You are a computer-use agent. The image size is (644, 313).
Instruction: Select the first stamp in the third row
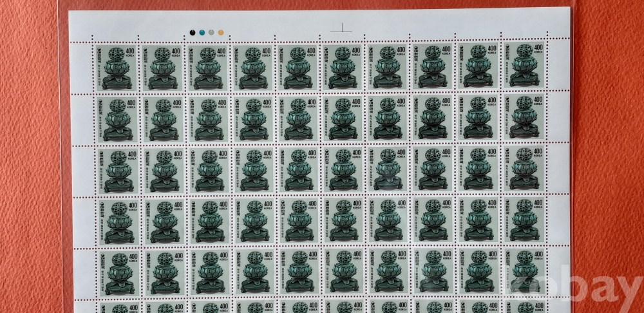(x=117, y=171)
